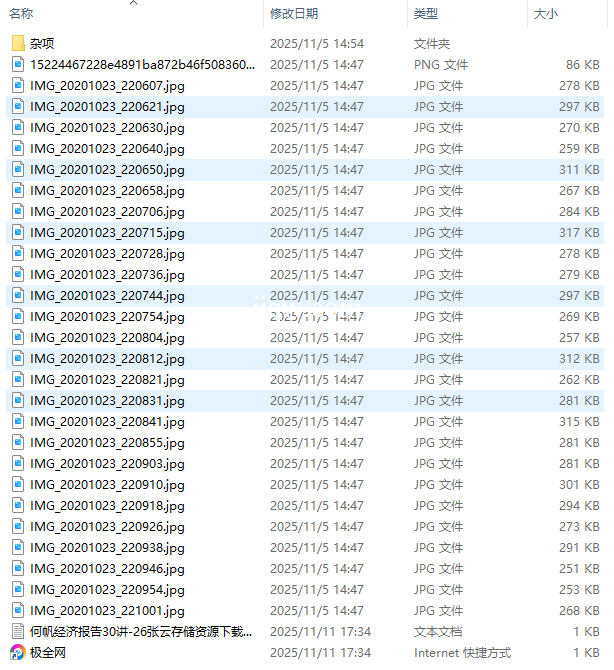The width and height of the screenshot is (614, 670).
Task: Click the icon of IMG_20201023_220650.jpg
Action: pos(18,170)
